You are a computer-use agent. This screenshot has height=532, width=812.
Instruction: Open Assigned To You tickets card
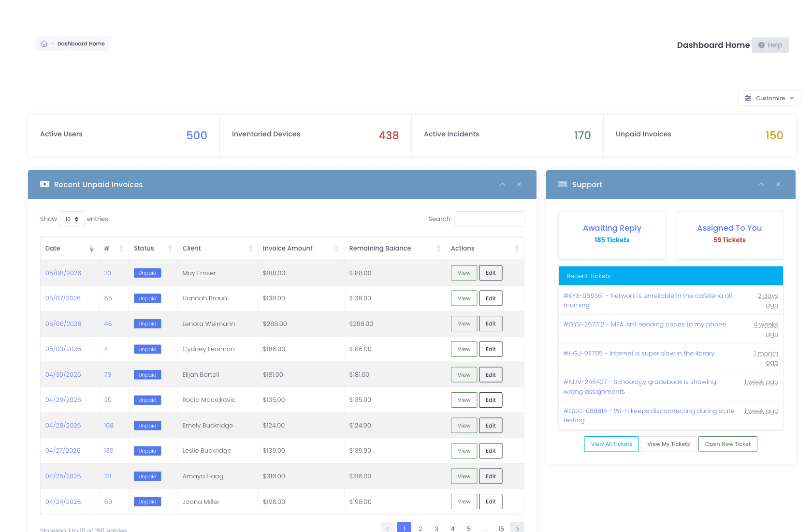[729, 235]
